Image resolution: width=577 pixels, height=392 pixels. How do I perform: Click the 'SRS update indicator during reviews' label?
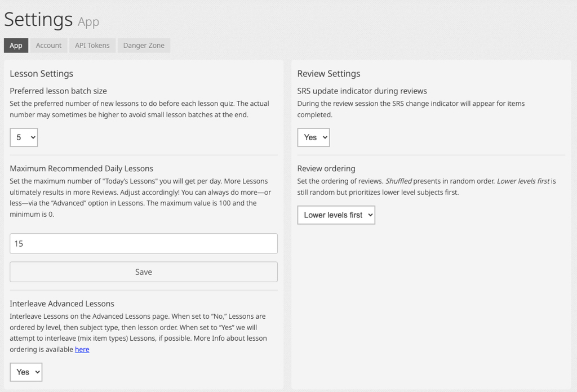click(362, 91)
